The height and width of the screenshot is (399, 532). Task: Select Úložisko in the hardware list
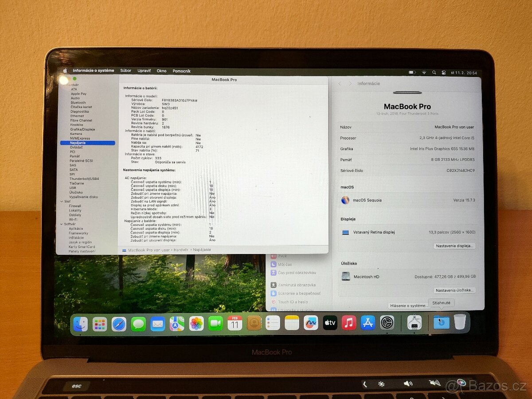pos(76,192)
